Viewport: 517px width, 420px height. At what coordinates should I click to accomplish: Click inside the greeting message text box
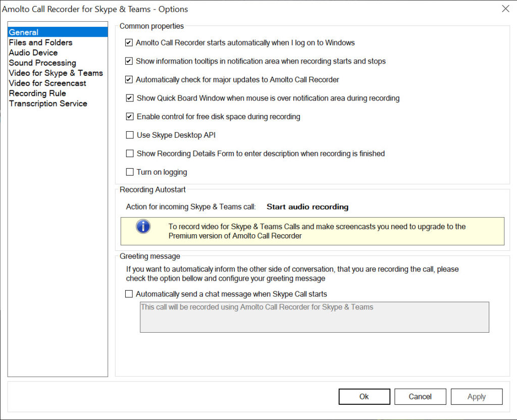[314, 317]
